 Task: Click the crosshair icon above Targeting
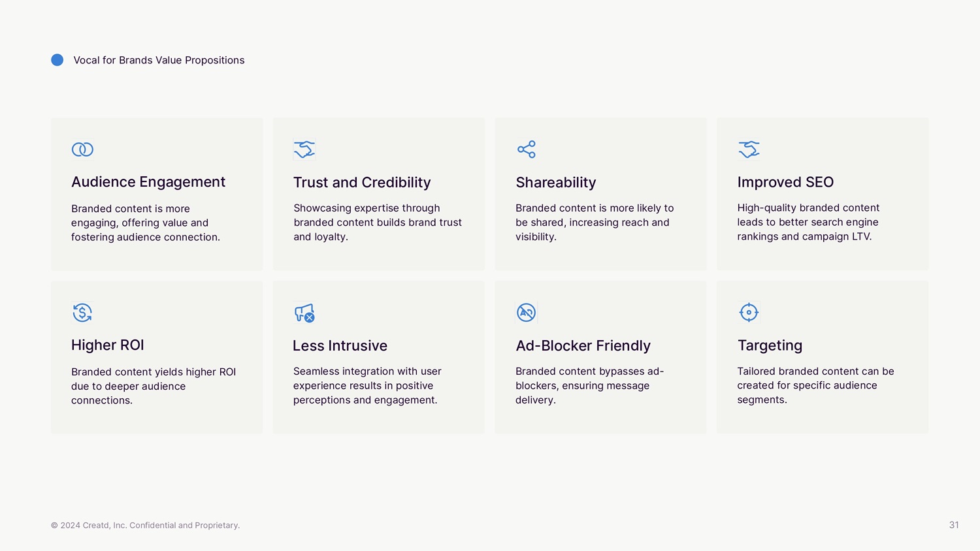point(749,312)
